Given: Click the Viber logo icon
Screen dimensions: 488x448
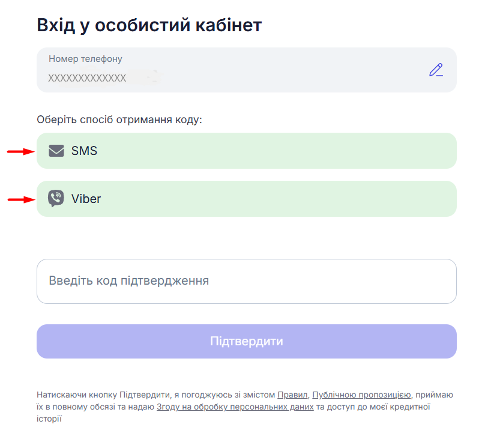Looking at the screenshot, I should (56, 198).
